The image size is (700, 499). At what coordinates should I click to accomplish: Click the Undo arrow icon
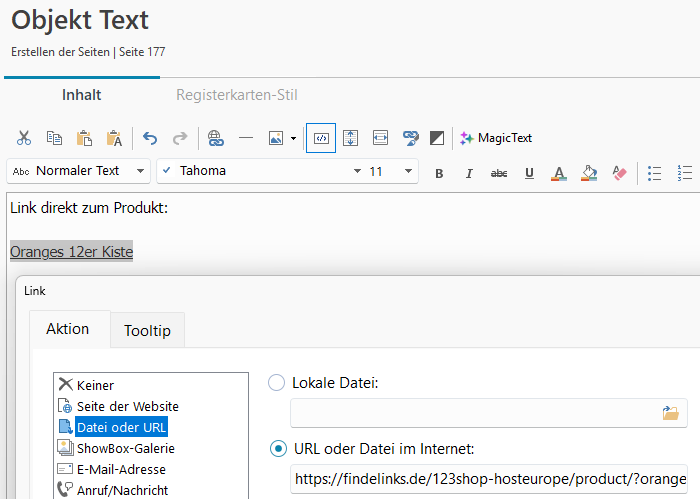tap(150, 138)
